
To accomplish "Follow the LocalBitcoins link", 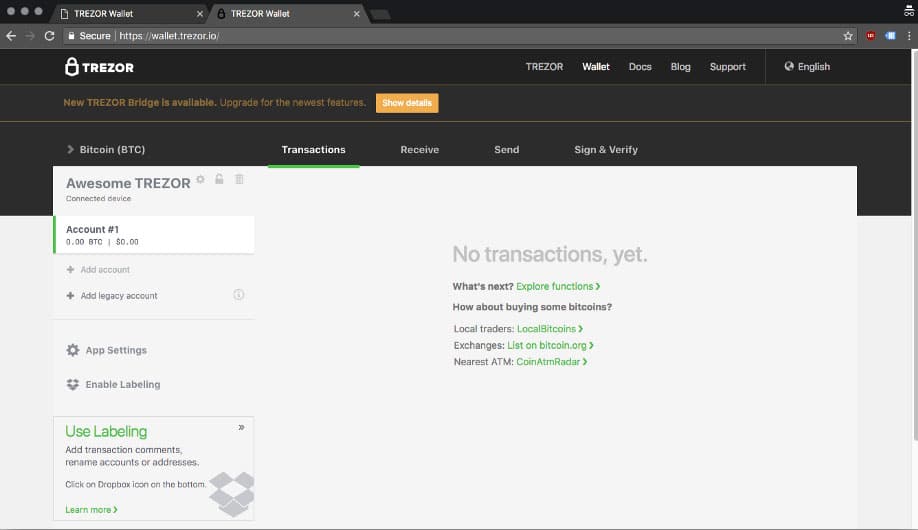I will coord(548,329).
